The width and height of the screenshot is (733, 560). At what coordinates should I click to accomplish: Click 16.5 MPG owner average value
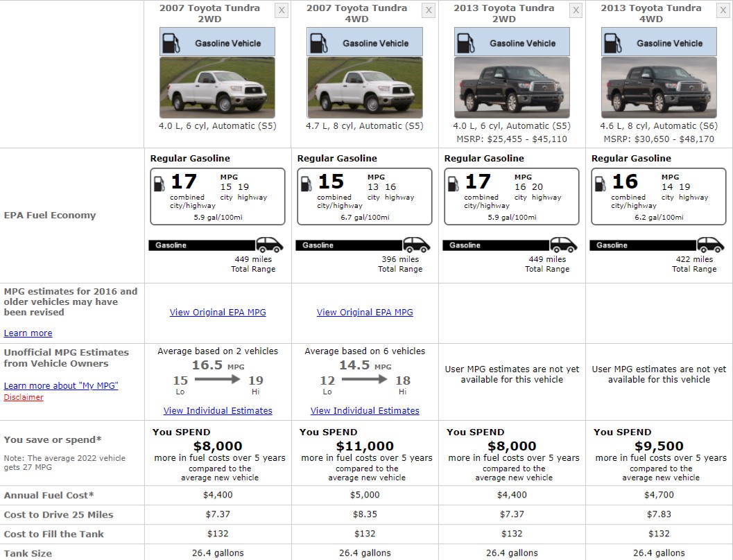[x=218, y=365]
